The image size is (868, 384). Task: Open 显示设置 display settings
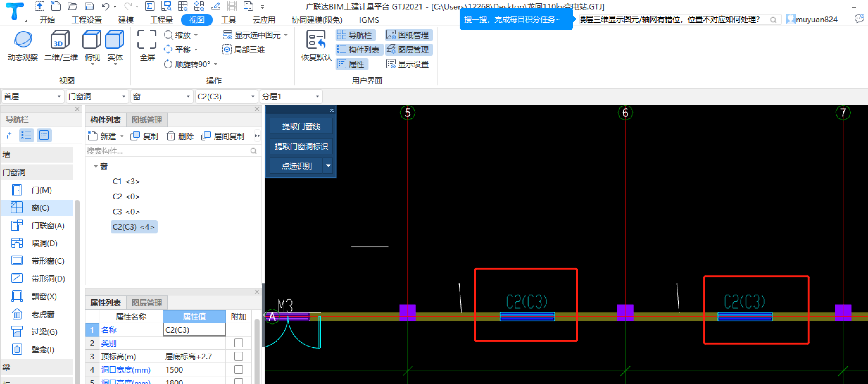point(407,64)
